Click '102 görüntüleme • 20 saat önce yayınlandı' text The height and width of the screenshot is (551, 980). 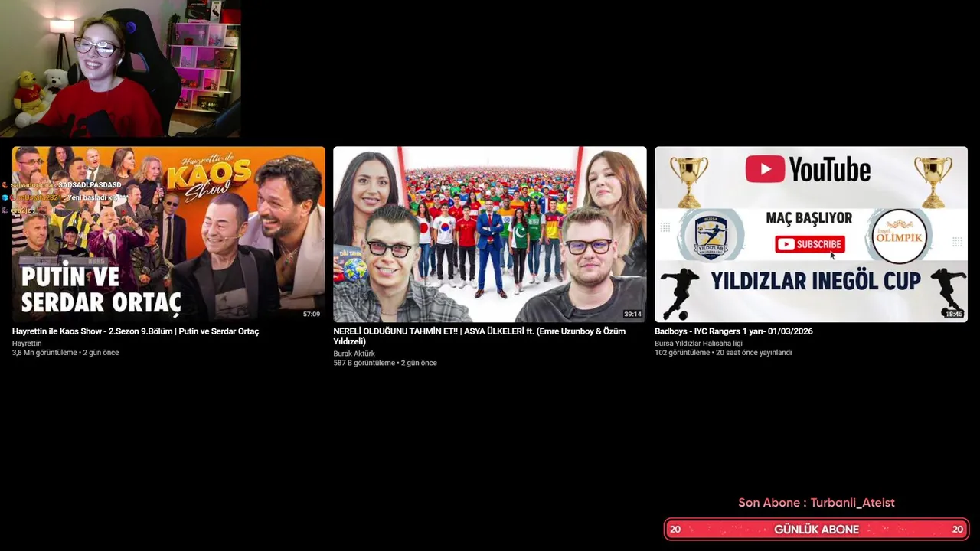coord(723,353)
